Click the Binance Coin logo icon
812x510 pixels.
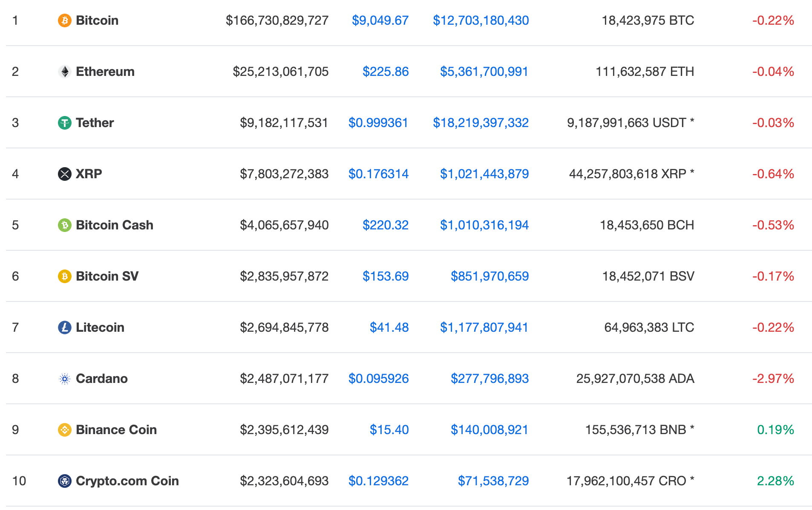tap(64, 430)
